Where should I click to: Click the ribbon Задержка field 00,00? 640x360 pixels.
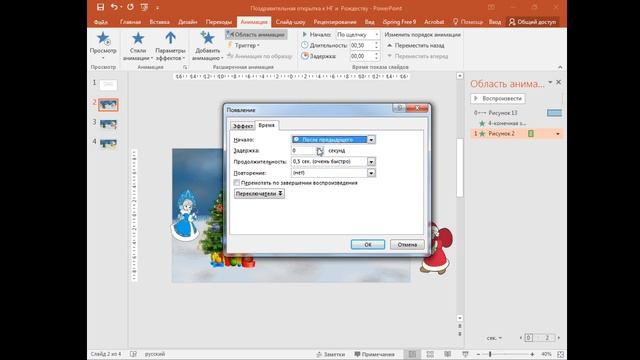362,56
